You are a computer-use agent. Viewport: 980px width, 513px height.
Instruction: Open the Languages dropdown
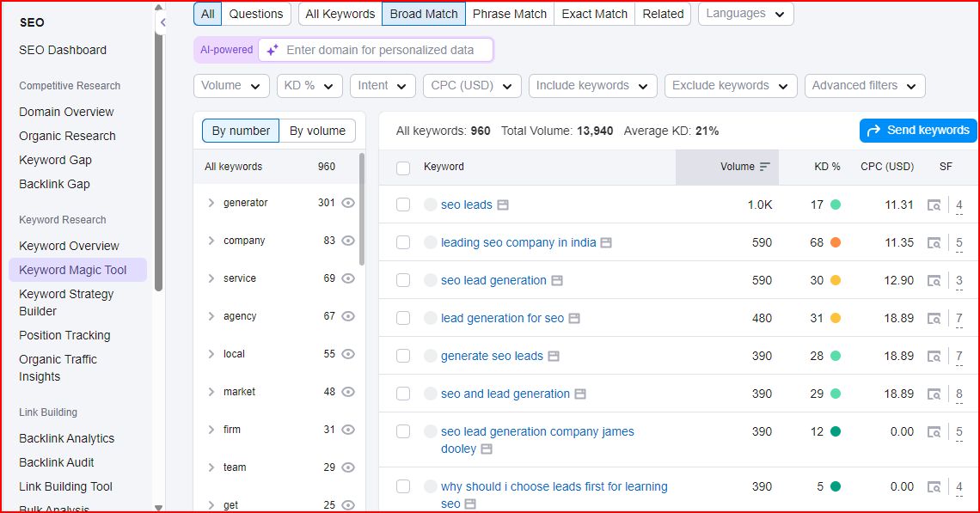click(x=745, y=14)
